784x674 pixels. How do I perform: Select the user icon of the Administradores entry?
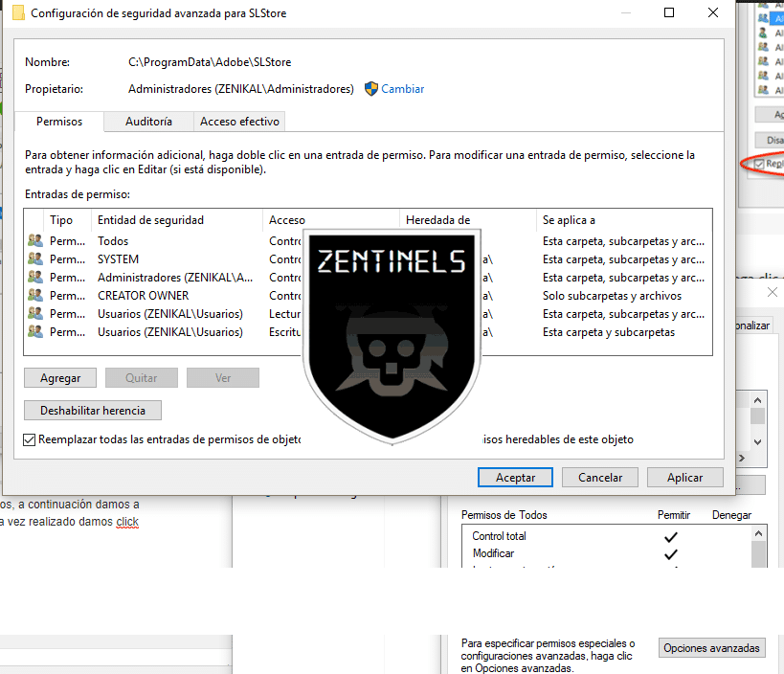(x=35, y=278)
